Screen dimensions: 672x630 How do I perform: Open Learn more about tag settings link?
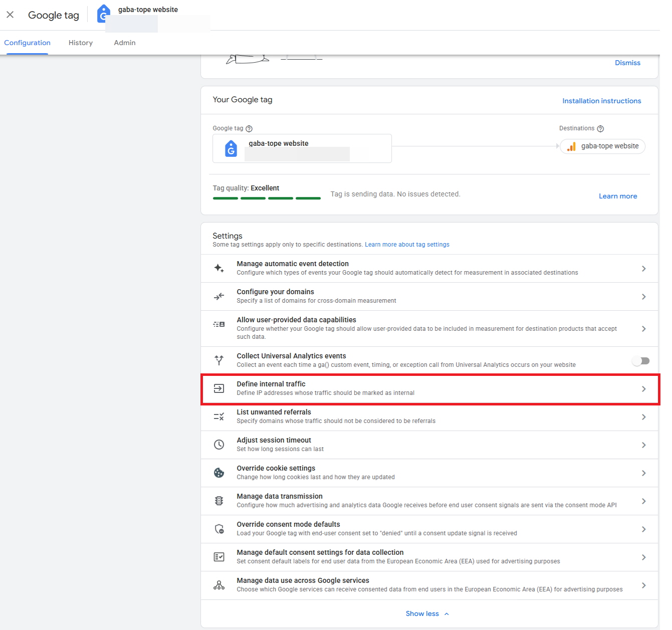[x=407, y=245]
